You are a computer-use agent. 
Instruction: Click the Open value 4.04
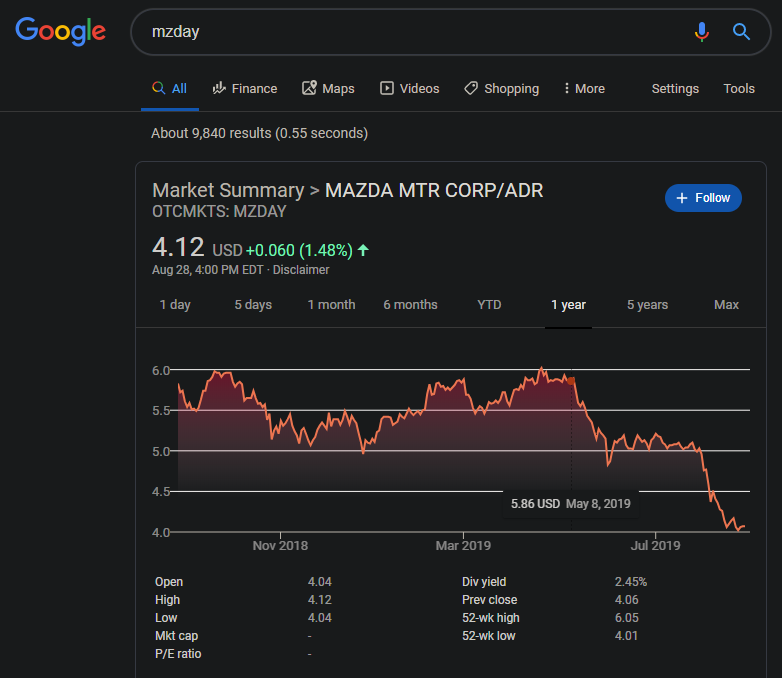[x=320, y=582]
